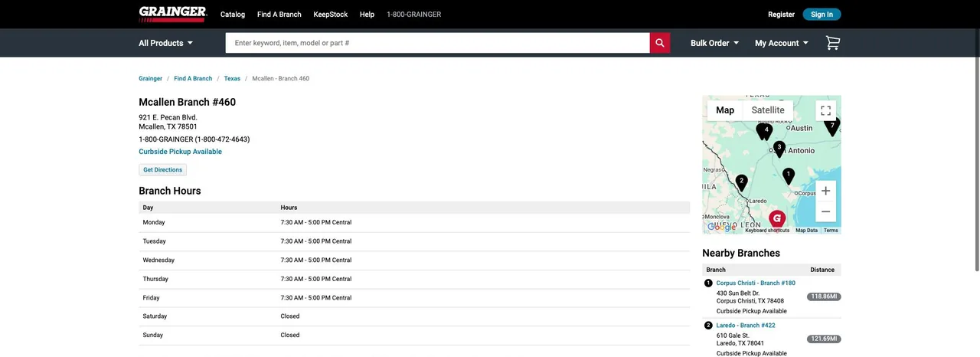The image size is (980, 357).
Task: Click the number 1 badge beside Corpus Christi
Action: click(x=708, y=283)
